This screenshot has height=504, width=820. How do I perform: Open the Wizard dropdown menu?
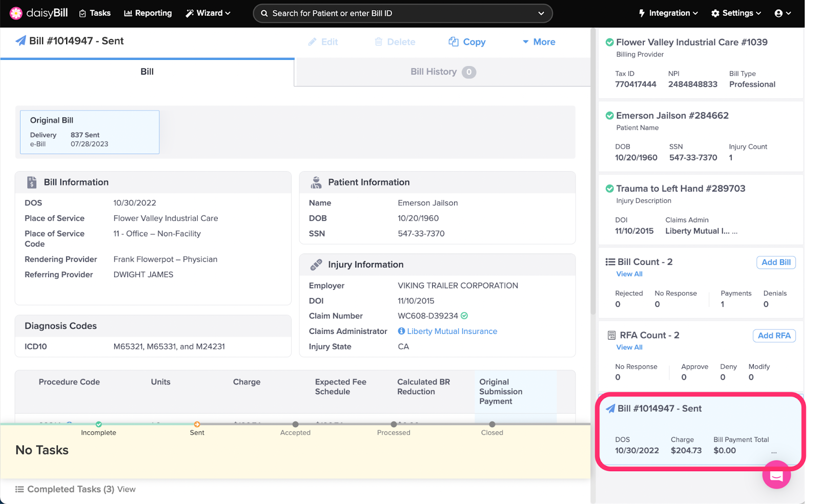click(x=208, y=13)
